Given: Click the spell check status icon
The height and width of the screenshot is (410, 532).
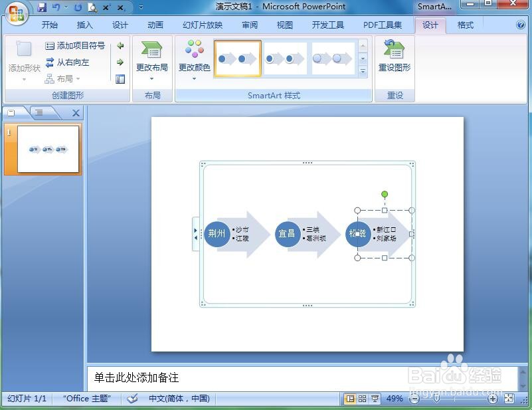Looking at the screenshot, I should pyautogui.click(x=132, y=399).
